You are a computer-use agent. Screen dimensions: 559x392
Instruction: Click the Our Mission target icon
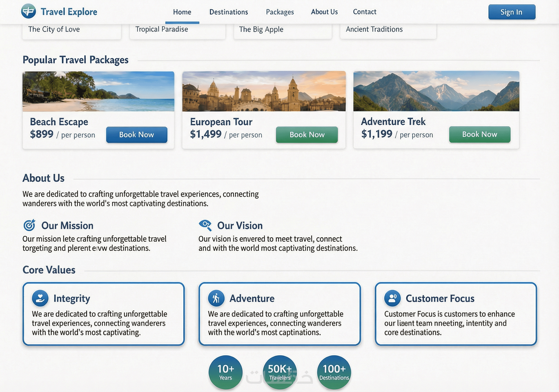point(29,225)
